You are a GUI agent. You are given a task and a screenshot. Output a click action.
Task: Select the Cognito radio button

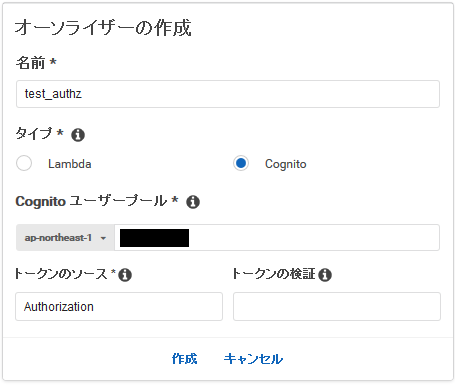pyautogui.click(x=241, y=163)
